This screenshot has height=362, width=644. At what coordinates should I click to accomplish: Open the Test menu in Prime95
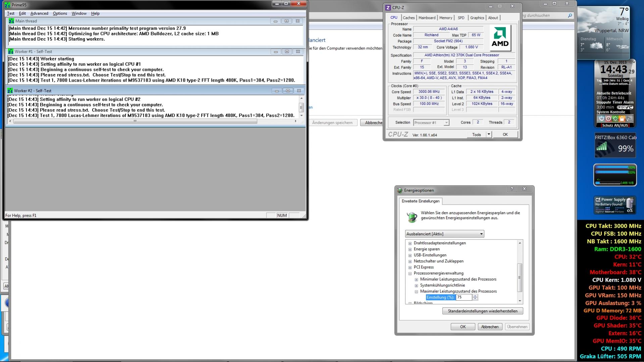point(11,13)
